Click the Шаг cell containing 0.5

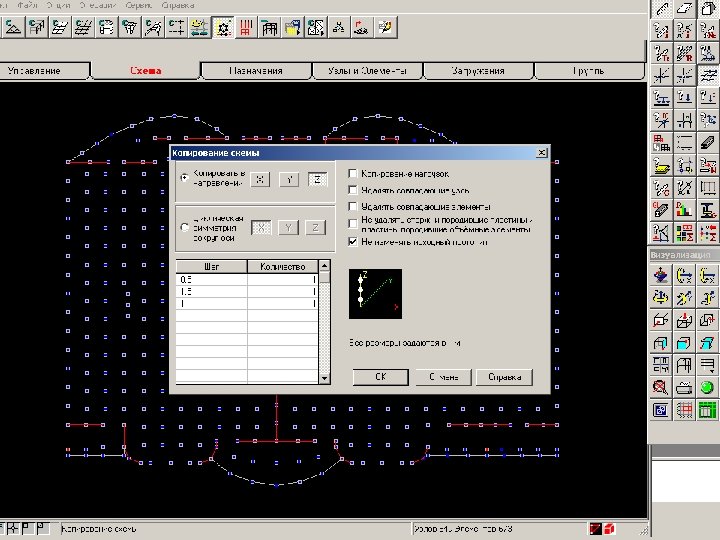pos(211,279)
